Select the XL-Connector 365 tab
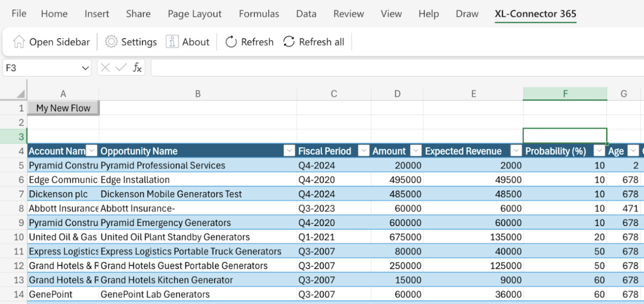644x304 pixels. [x=536, y=14]
